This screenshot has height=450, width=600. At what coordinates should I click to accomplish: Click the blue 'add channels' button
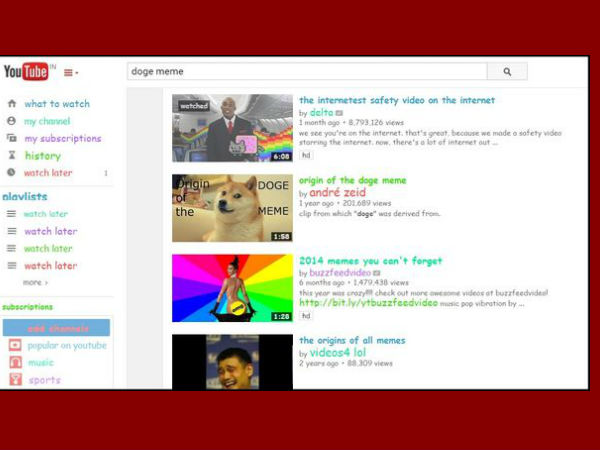56,328
